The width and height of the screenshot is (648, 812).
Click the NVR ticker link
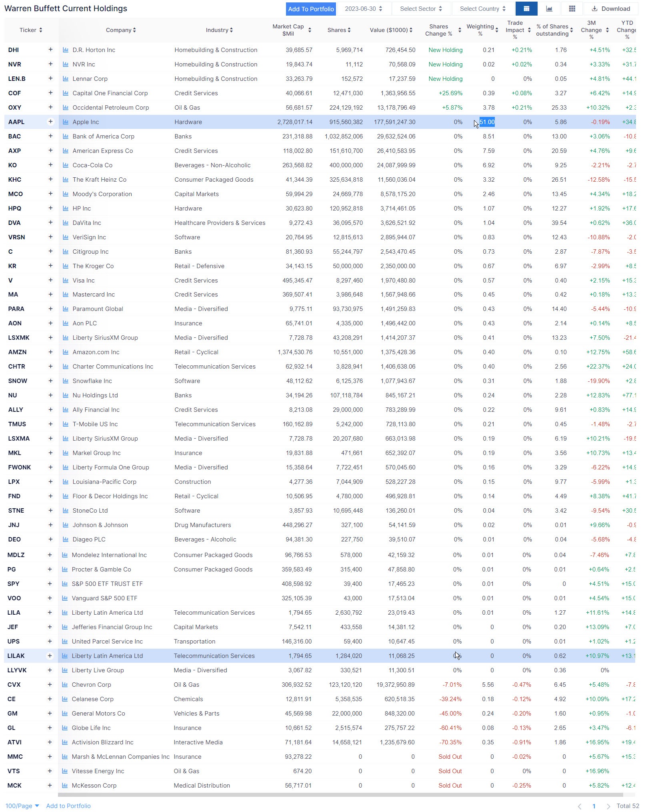tap(15, 64)
